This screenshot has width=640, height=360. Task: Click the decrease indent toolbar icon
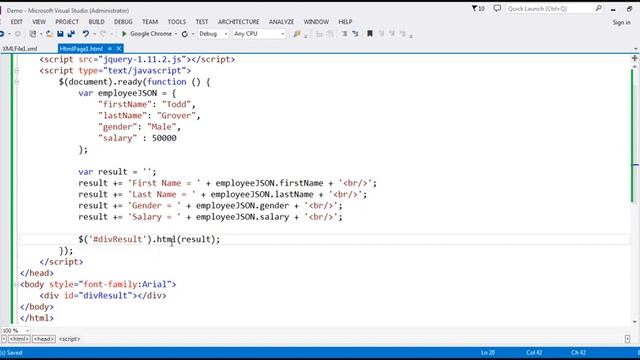tap(344, 34)
